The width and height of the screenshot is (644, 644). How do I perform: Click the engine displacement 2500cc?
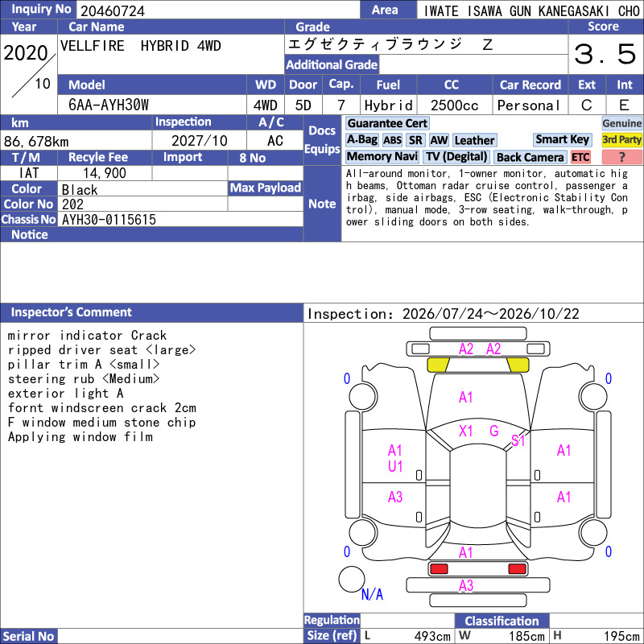454,105
